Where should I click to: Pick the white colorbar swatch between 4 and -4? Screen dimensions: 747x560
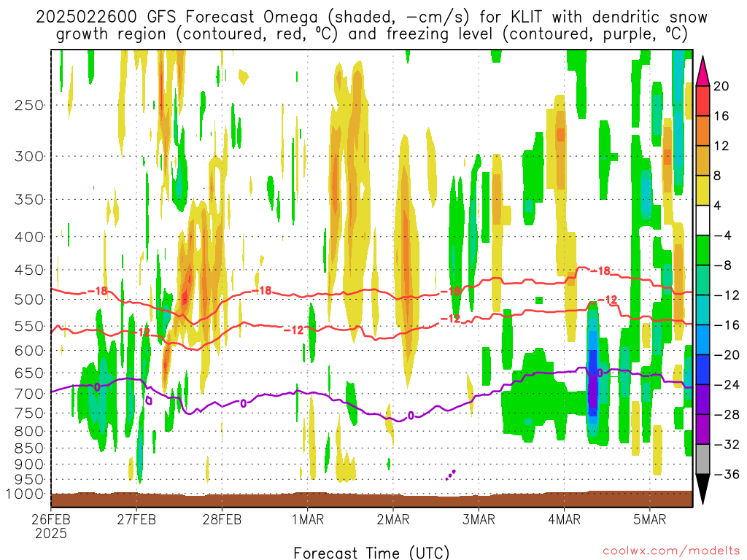(703, 220)
